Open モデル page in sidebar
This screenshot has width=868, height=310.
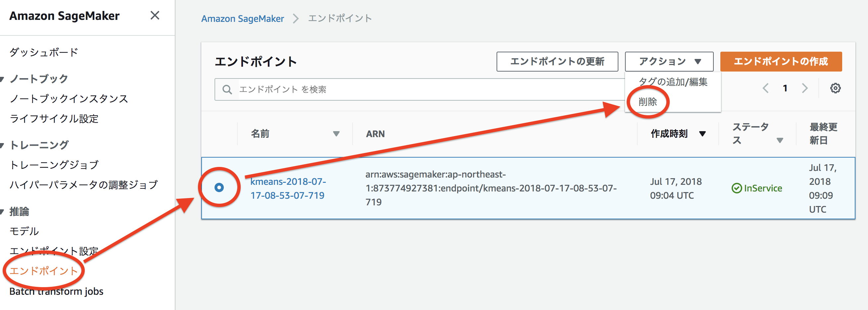[24, 231]
